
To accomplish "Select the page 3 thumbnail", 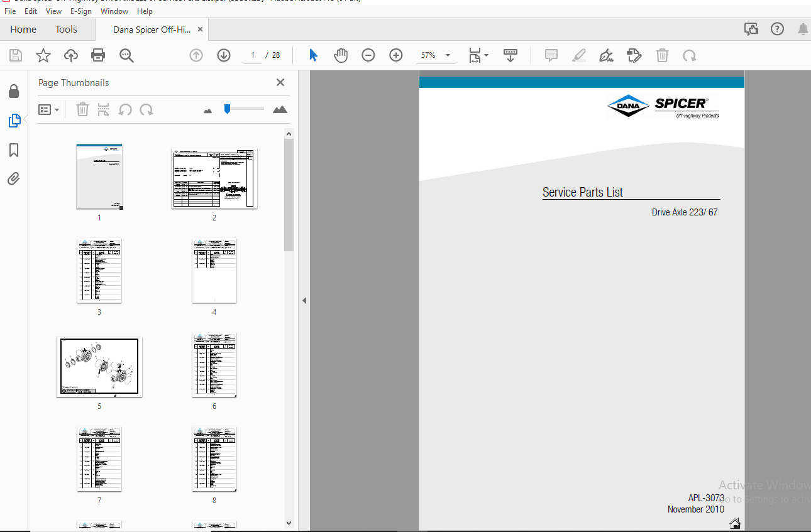I will 99,271.
